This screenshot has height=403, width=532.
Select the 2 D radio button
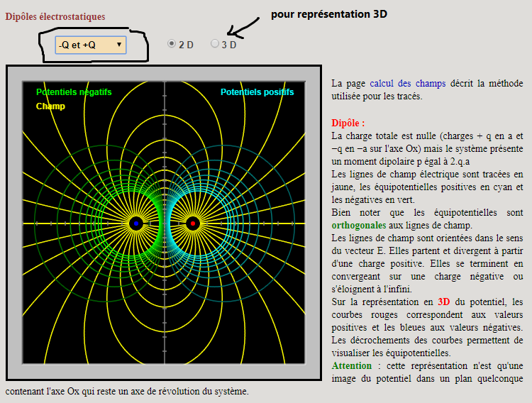pos(172,44)
